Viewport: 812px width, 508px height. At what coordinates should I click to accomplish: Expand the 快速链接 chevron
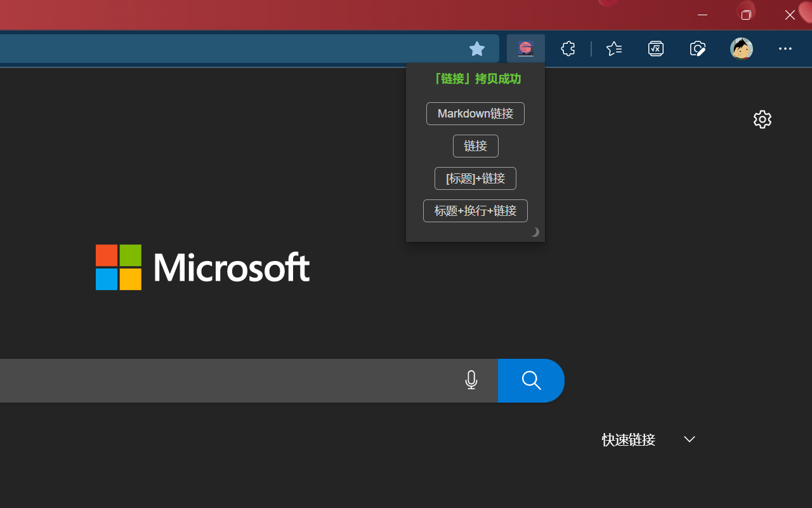click(x=690, y=439)
